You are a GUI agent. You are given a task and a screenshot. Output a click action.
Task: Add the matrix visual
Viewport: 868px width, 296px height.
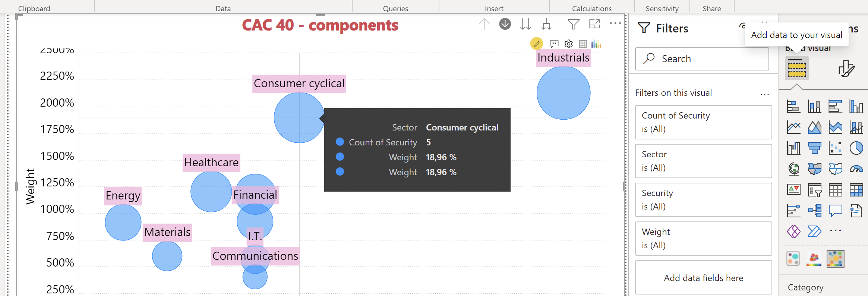856,190
